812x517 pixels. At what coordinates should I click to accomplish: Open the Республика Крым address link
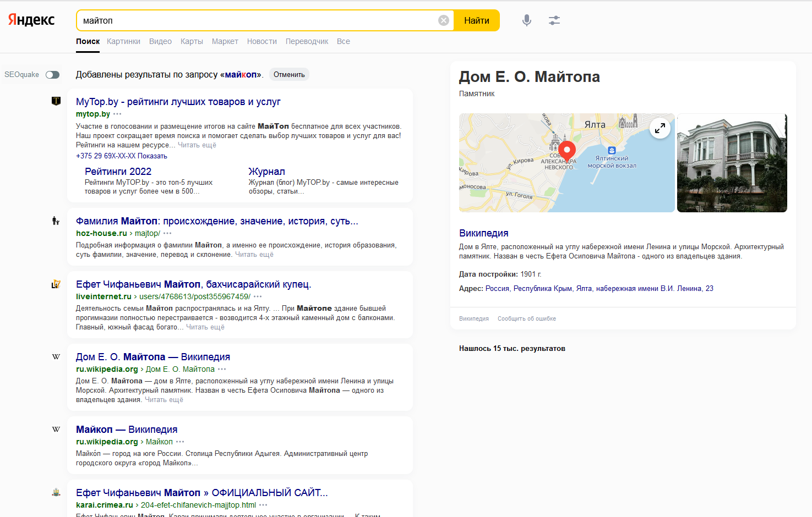543,288
